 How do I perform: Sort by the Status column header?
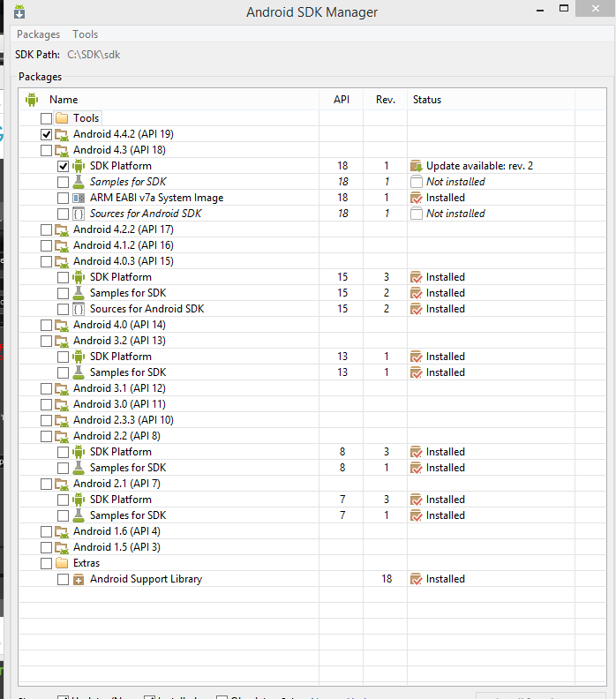pyautogui.click(x=491, y=100)
